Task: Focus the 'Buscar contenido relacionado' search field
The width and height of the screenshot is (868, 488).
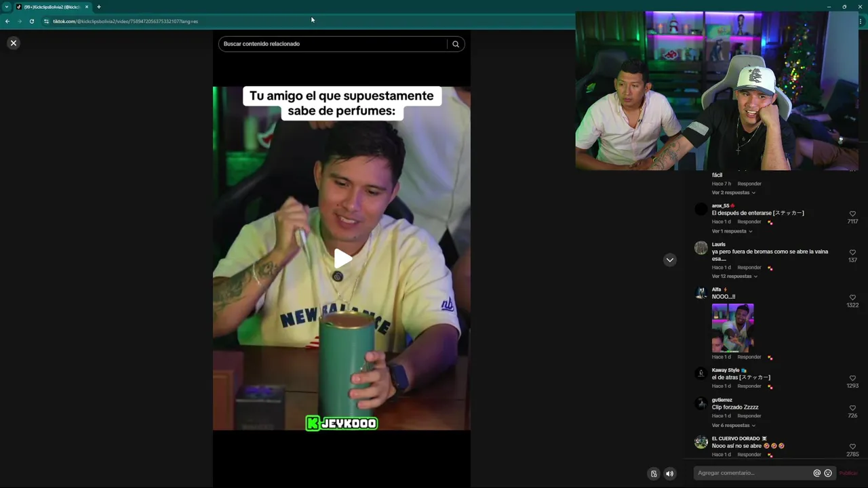Action: 332,44
